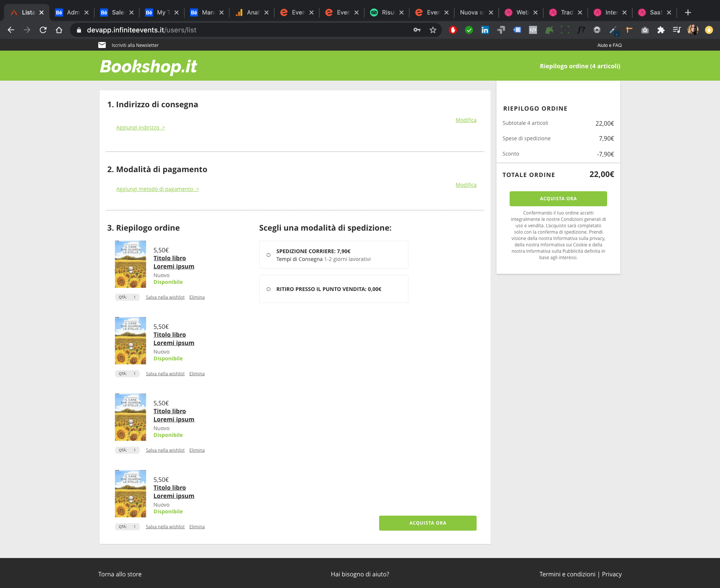Open the blue tag assistant extension
The height and width of the screenshot is (588, 720).
tap(517, 30)
